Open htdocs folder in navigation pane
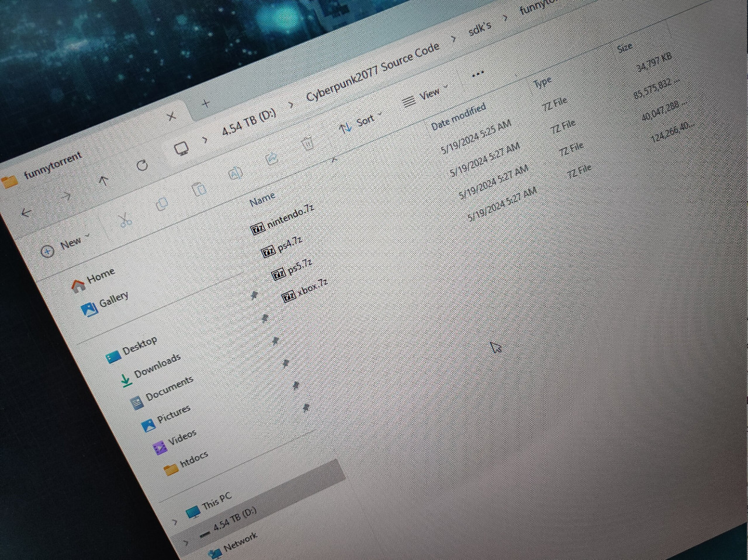Image resolution: width=748 pixels, height=560 pixels. click(x=186, y=462)
